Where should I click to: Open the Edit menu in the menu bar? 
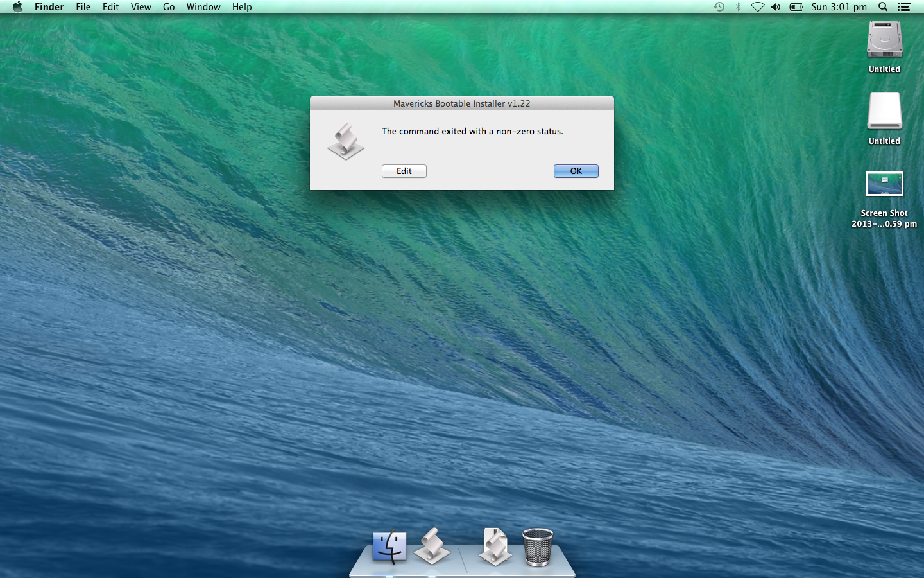(110, 7)
